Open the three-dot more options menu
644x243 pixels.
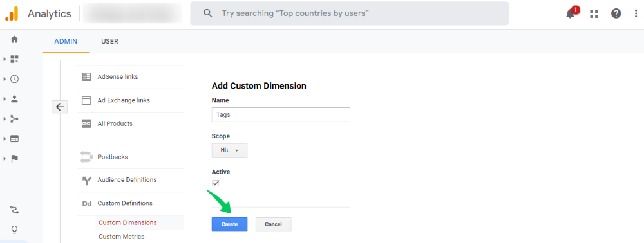click(636, 14)
